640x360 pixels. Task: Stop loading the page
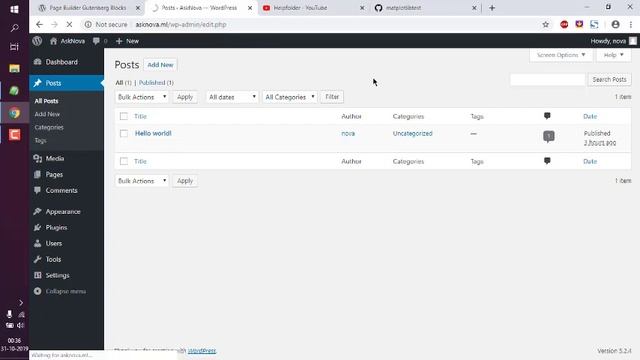pyautogui.click(x=69, y=24)
